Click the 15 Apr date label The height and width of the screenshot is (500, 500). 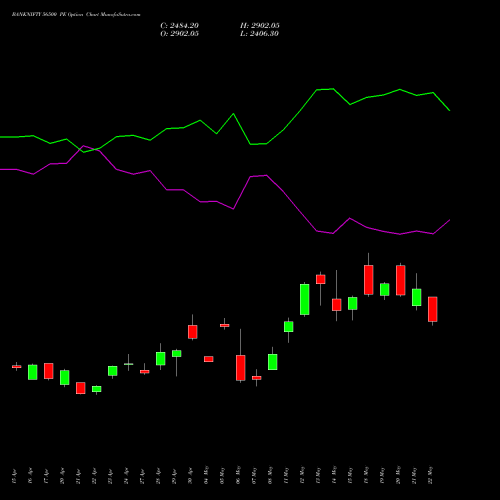click(14, 476)
